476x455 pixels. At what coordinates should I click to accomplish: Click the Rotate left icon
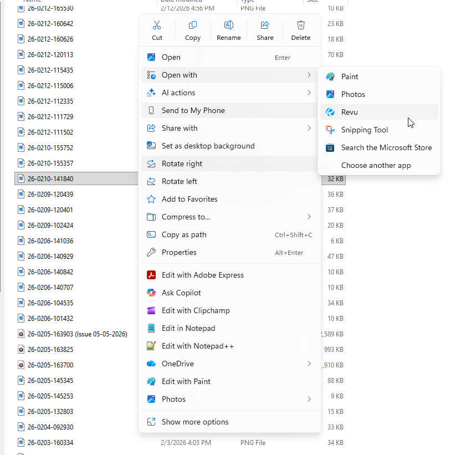151,181
